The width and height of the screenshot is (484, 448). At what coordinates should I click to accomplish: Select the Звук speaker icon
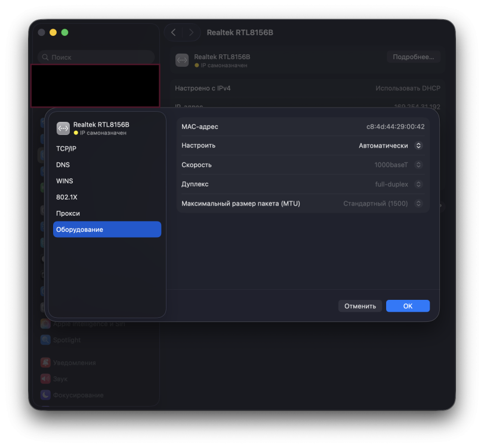click(x=45, y=379)
